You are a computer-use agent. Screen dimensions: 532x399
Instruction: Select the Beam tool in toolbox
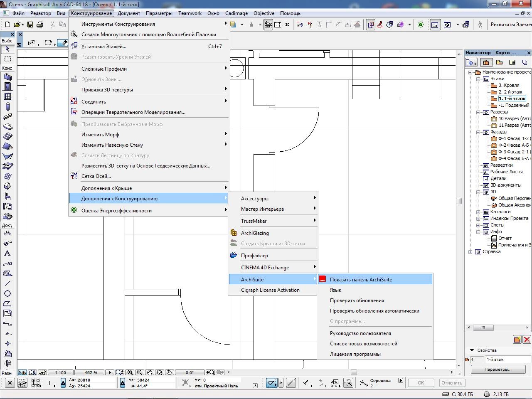pos(7,116)
